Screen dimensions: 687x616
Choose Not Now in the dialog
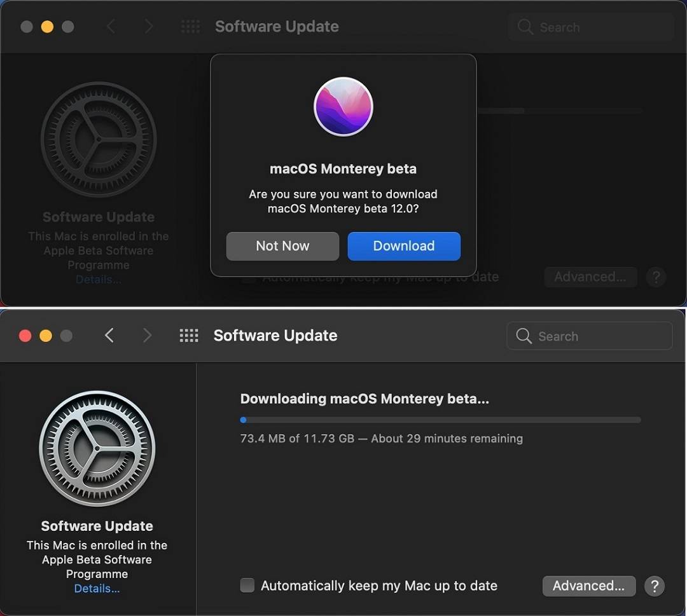pos(282,246)
